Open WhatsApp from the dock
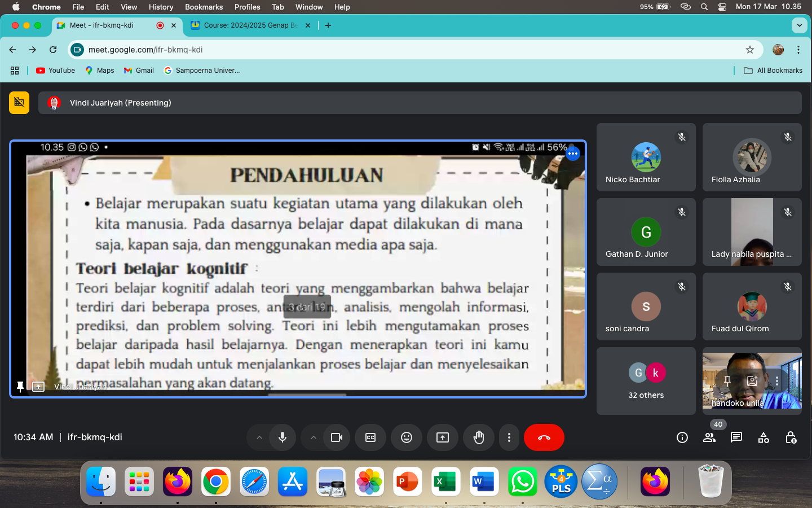Screen dimensions: 812x508 point(522,483)
